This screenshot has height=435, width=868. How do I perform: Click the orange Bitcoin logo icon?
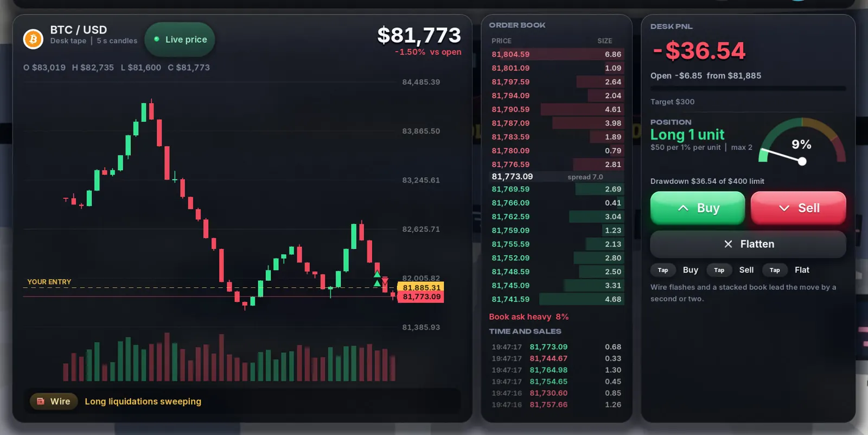[33, 39]
